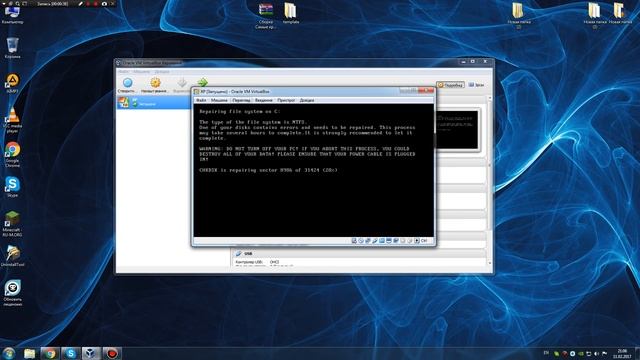Image resolution: width=640 pixels, height=360 pixels.
Task: Click the VM preview thumbnail in Manager details
Action: point(457,130)
